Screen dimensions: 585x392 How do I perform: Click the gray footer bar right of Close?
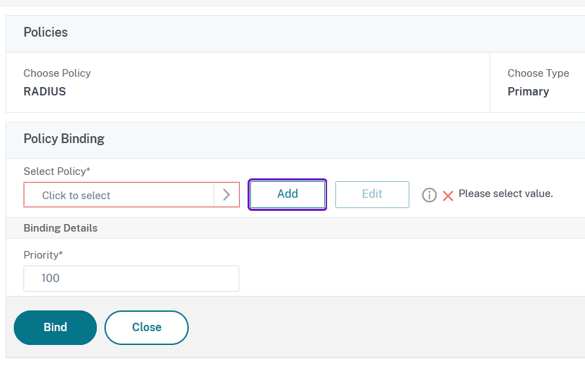pyautogui.click(x=387, y=328)
